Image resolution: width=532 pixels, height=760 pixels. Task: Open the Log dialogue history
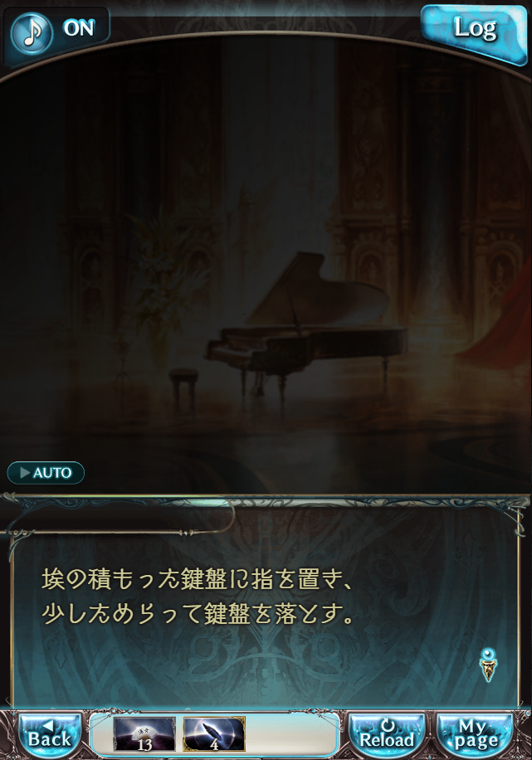pos(474,32)
